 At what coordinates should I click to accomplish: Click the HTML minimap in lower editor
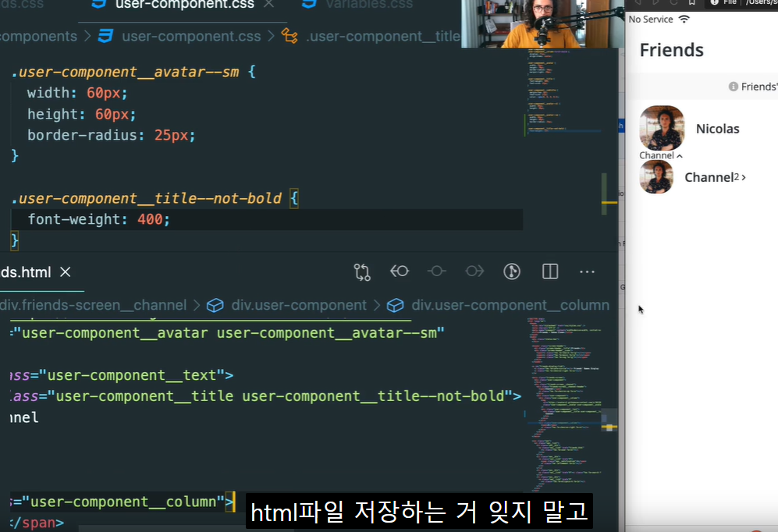(x=563, y=404)
